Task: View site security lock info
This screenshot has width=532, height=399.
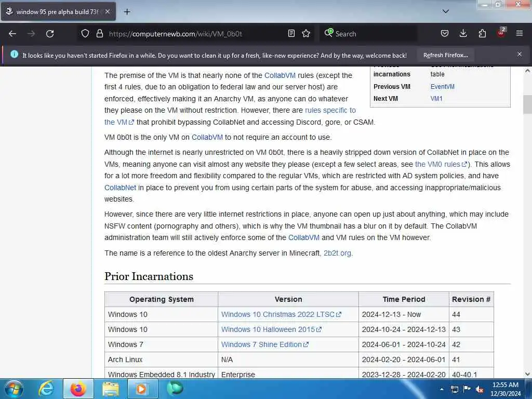Action: [x=99, y=33]
